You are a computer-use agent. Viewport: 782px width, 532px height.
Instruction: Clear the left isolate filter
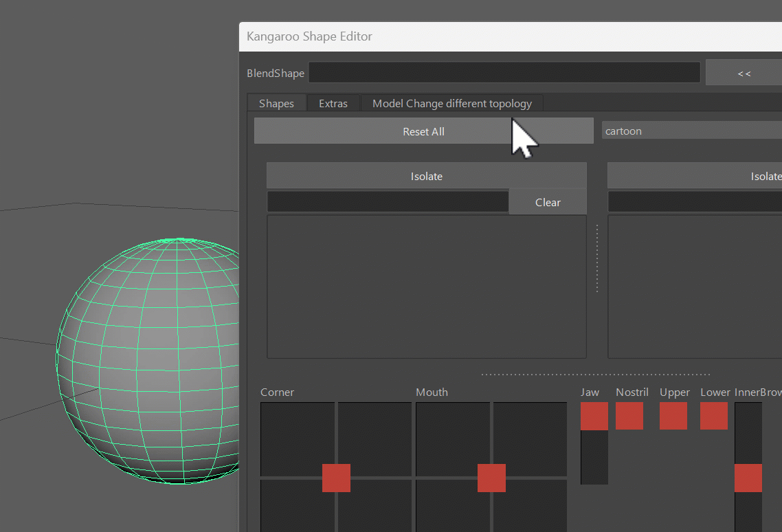coord(548,202)
